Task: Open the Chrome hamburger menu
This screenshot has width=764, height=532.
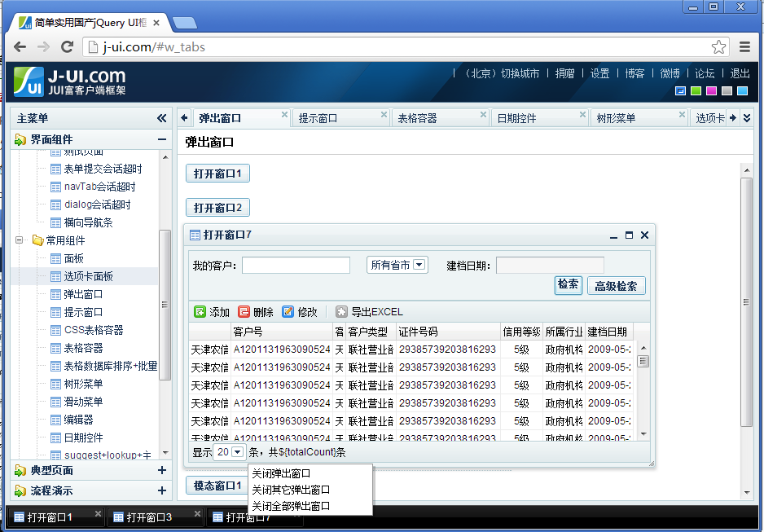Action: [x=745, y=46]
